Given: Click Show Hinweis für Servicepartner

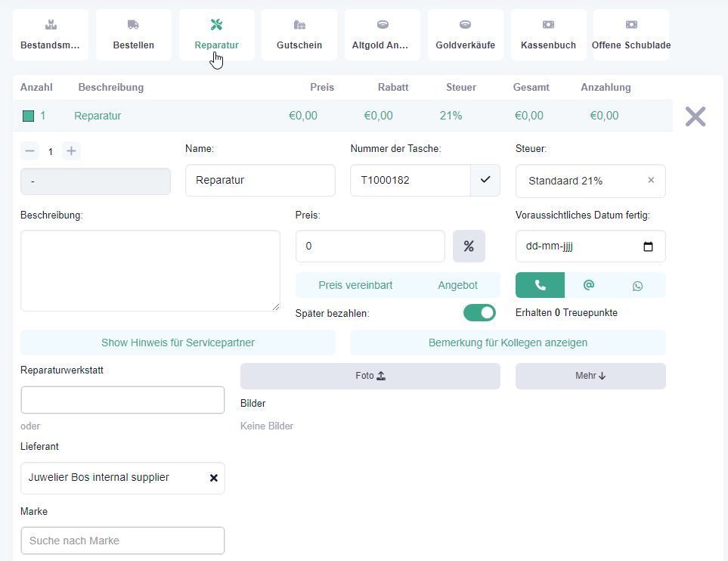Looking at the screenshot, I should 178,342.
